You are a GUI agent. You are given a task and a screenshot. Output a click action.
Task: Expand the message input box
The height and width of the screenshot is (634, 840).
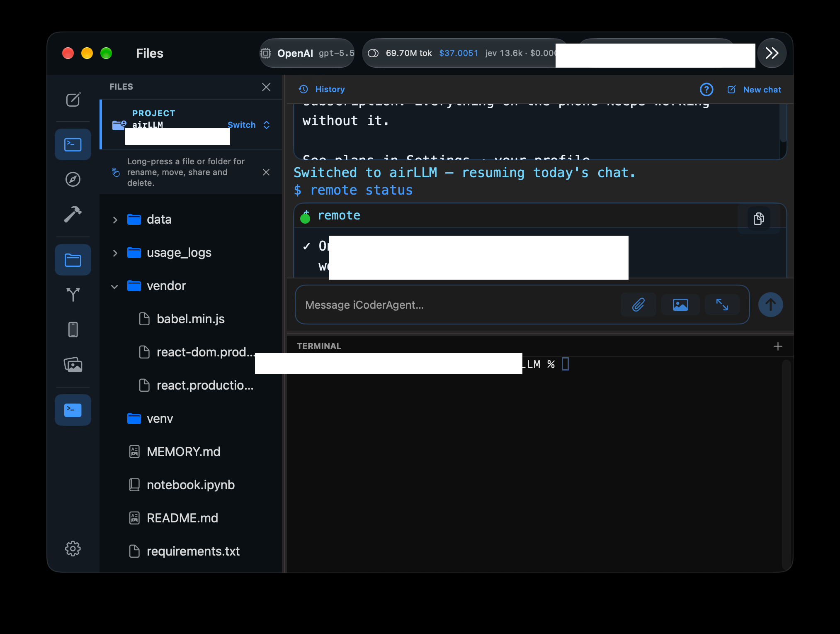[722, 305]
